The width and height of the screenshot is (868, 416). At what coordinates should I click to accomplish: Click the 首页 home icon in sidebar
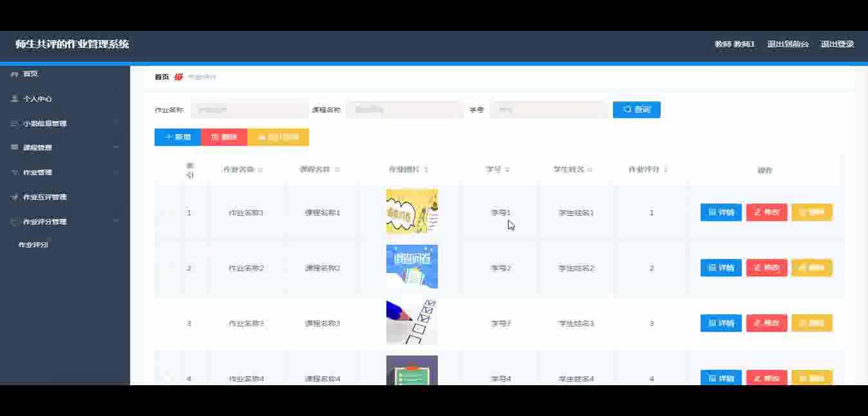click(14, 75)
